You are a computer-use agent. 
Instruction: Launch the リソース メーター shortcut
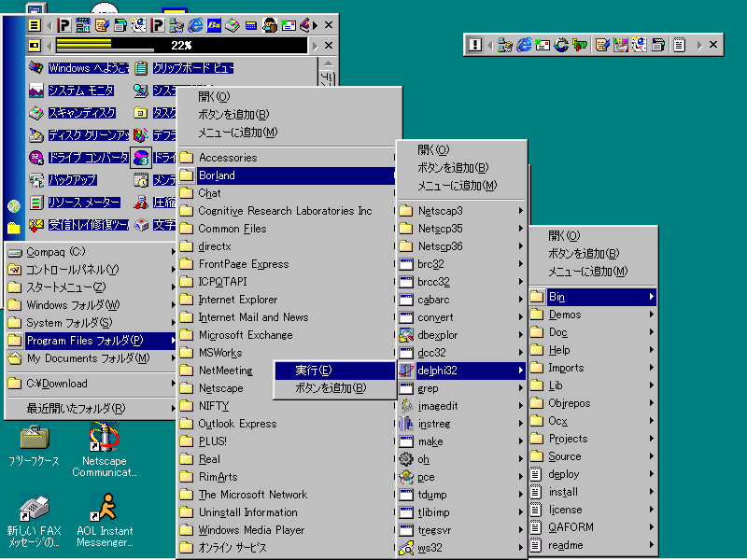click(75, 203)
